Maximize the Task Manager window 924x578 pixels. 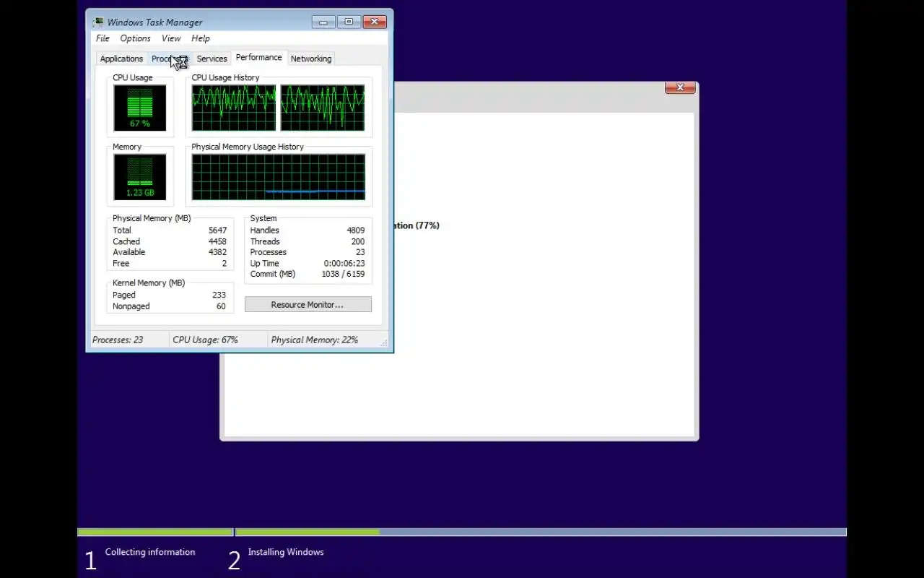click(x=349, y=22)
